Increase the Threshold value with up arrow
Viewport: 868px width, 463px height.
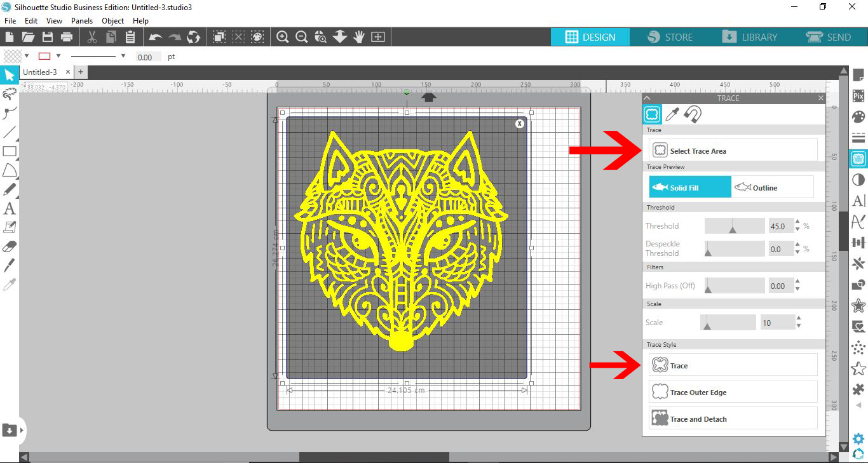click(x=798, y=222)
